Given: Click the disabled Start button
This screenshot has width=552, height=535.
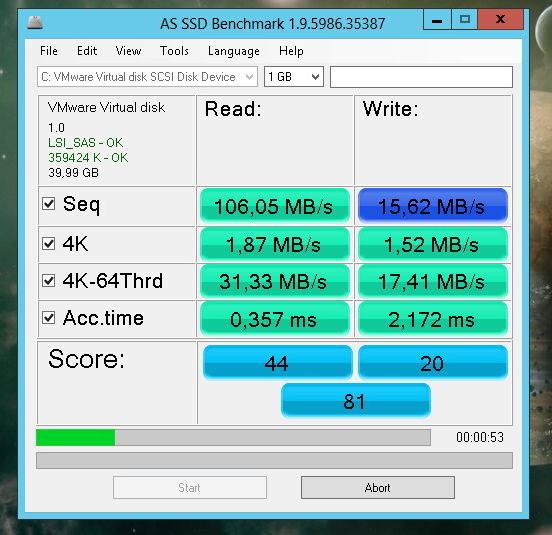Looking at the screenshot, I should 190,487.
